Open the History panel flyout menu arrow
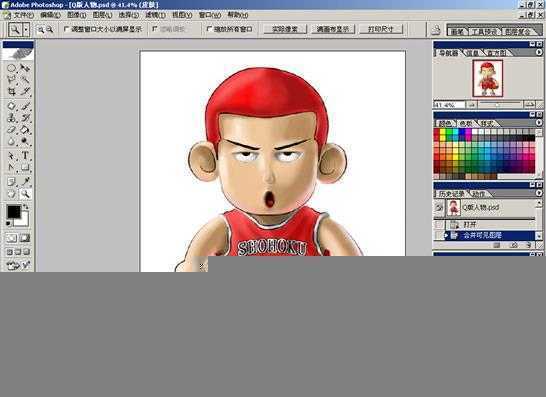Image resolution: width=546 pixels, height=397 pixels. [539, 193]
